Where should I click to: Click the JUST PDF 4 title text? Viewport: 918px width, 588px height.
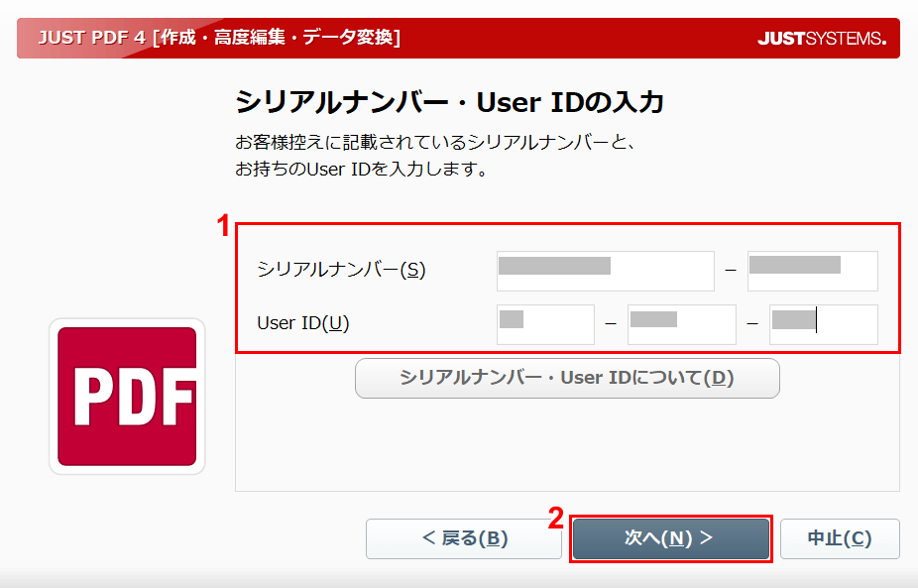pyautogui.click(x=219, y=38)
